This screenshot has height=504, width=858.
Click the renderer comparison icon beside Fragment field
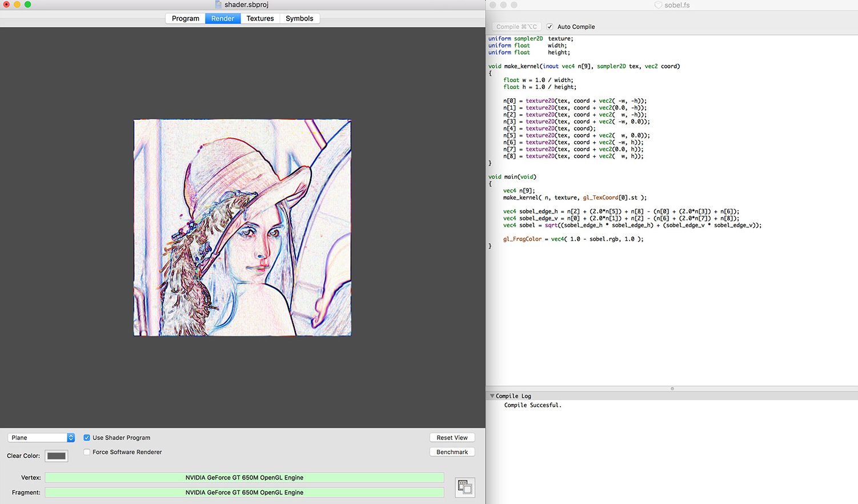[x=465, y=487]
